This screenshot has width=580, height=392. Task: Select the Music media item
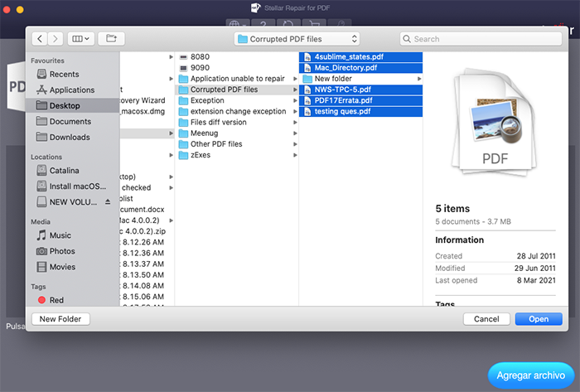(60, 235)
